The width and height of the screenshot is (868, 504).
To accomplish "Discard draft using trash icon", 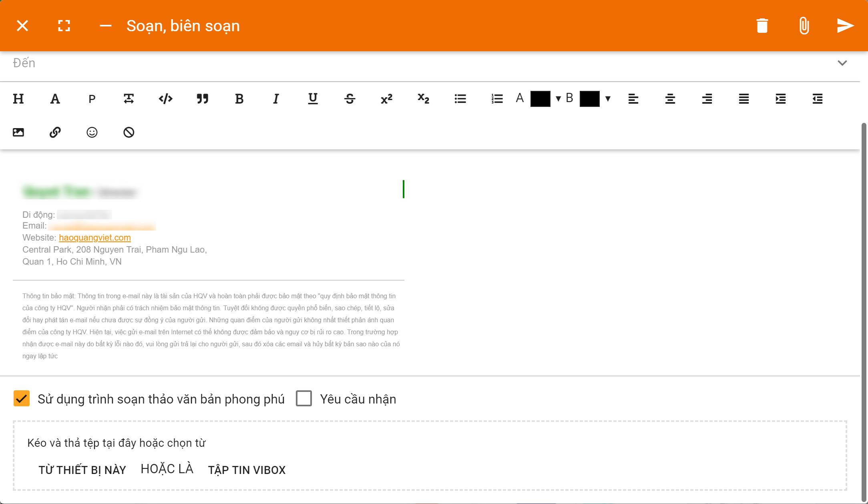I will pyautogui.click(x=762, y=26).
